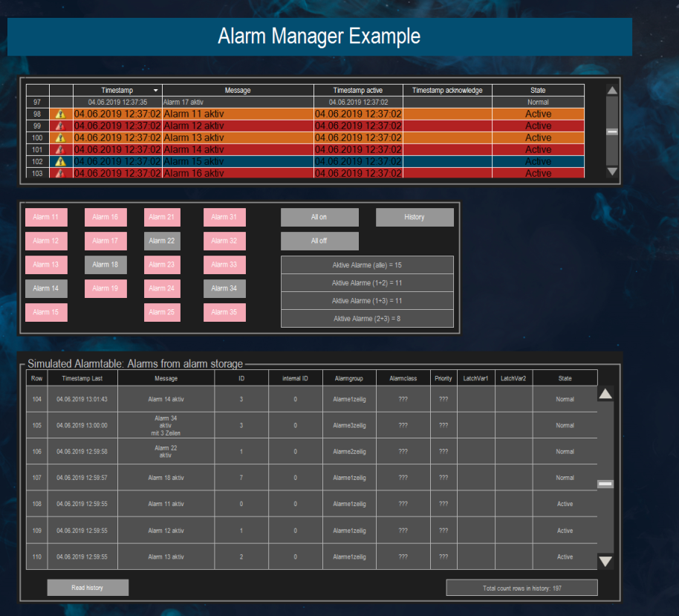The image size is (679, 616).
Task: Click the Aktive Alarme (2+3) = 8 display
Action: (367, 318)
